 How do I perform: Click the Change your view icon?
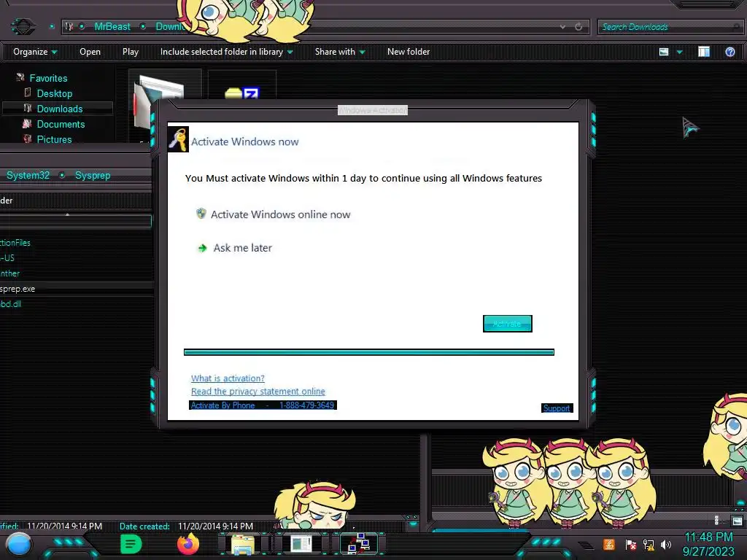(664, 52)
